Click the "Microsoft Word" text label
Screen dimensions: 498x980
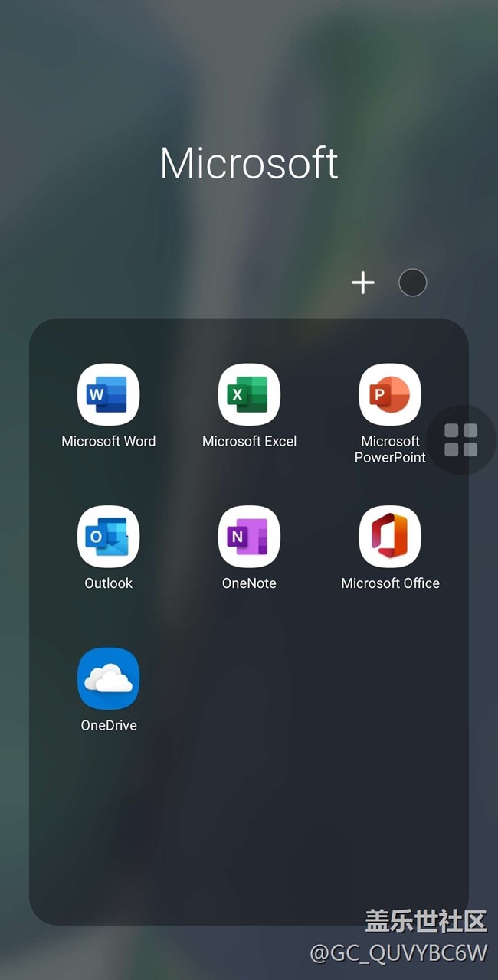(108, 441)
